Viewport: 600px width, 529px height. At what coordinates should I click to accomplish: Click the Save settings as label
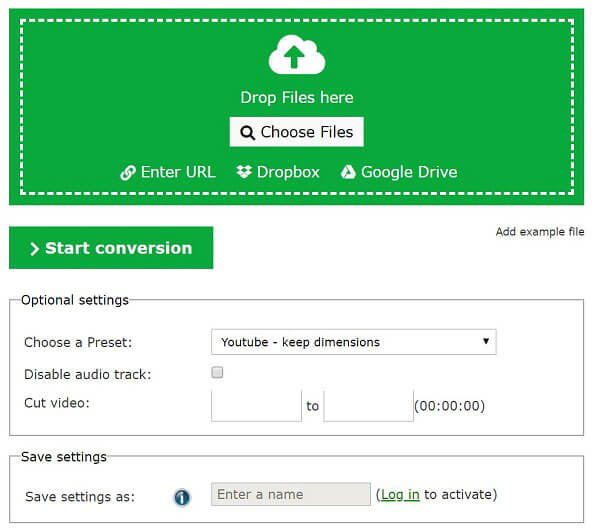click(80, 497)
